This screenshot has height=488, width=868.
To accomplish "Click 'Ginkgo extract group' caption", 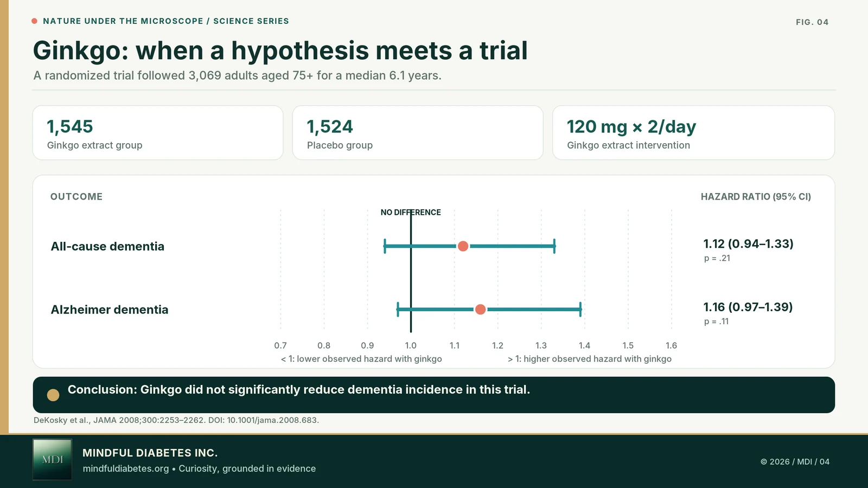I will point(94,145).
